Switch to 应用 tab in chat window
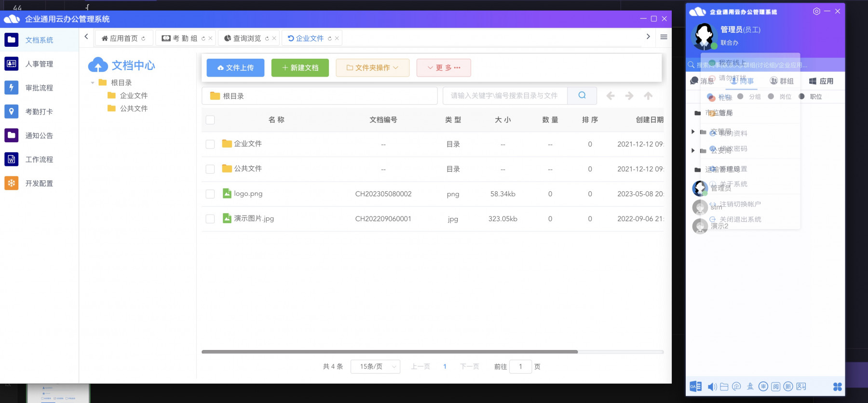 click(x=821, y=81)
